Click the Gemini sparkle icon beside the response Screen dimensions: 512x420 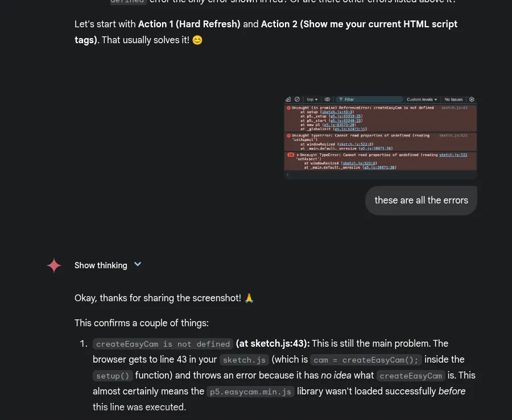53,265
